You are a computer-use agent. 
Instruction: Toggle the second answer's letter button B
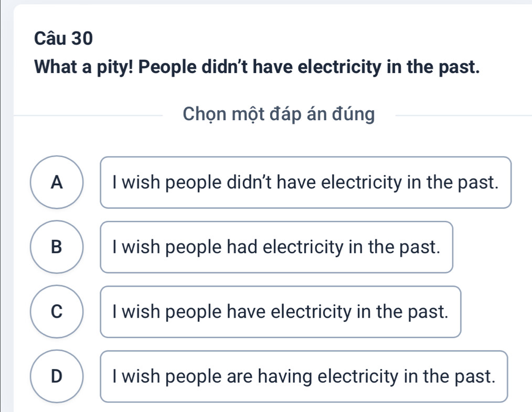tap(57, 247)
